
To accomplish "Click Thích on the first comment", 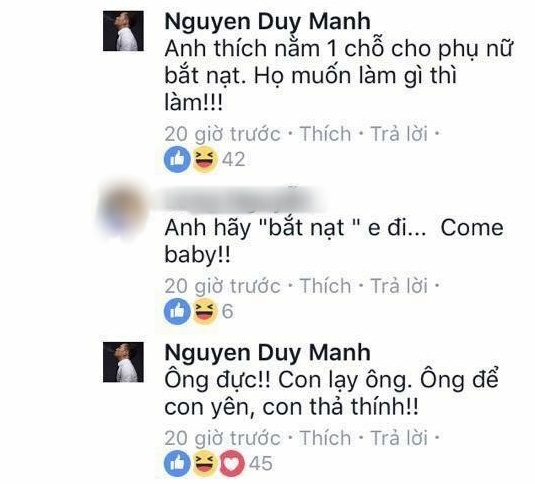I will [x=326, y=133].
